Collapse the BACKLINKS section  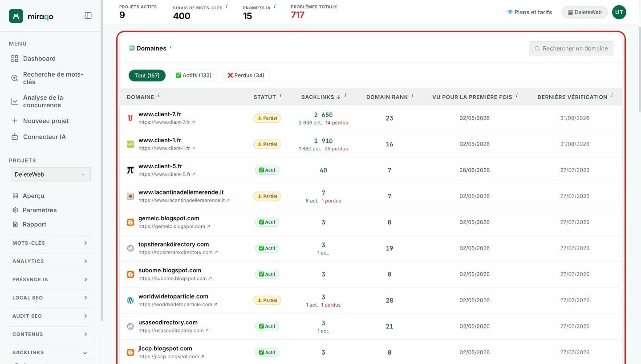tap(50, 352)
